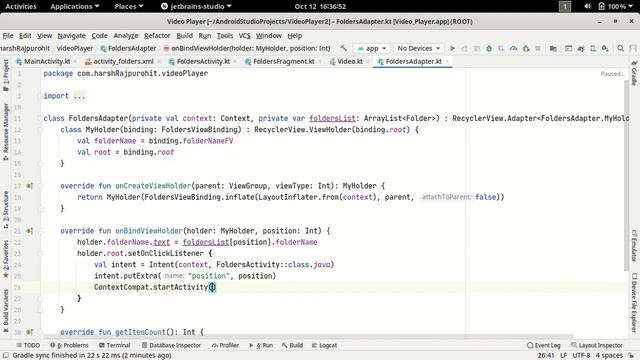Click Run with Coverage icon
Screen dimensions: 640x360
[x=501, y=48]
